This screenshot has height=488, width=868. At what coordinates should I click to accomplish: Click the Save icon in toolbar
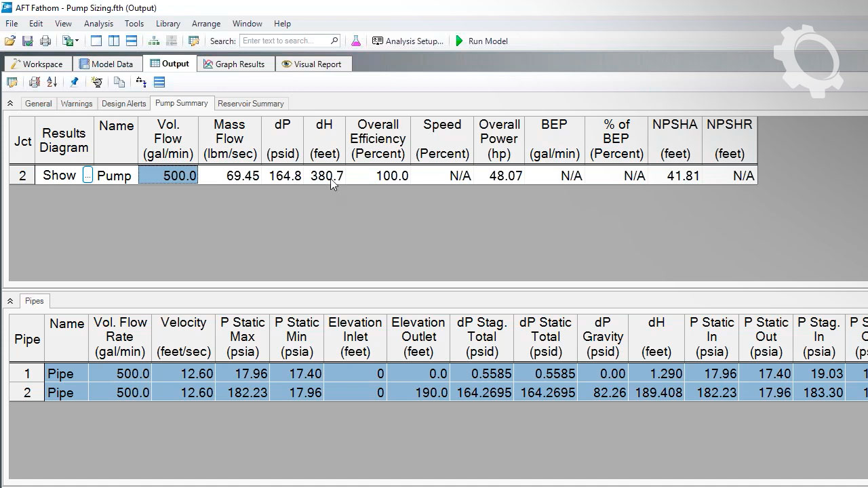coord(28,41)
